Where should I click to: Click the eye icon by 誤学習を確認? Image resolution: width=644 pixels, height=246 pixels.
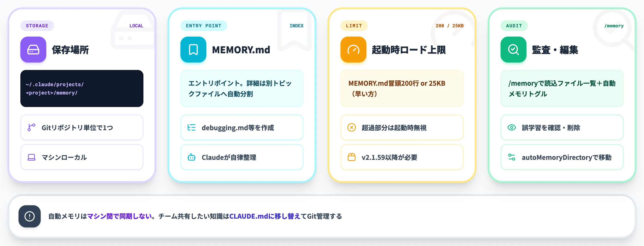point(511,128)
